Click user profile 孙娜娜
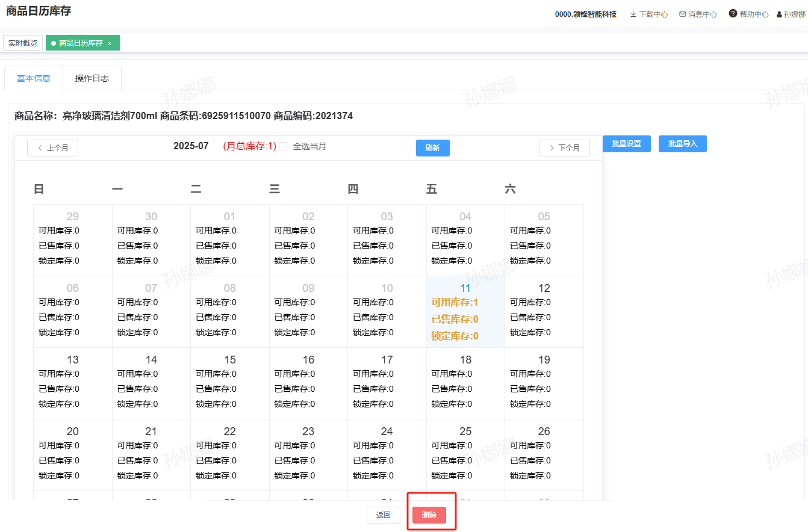 coord(791,14)
